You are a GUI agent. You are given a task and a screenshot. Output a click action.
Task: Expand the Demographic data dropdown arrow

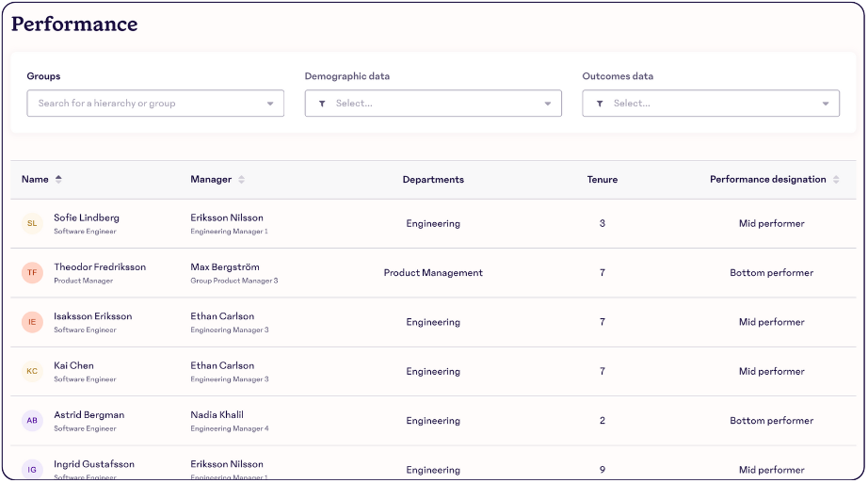tap(548, 104)
